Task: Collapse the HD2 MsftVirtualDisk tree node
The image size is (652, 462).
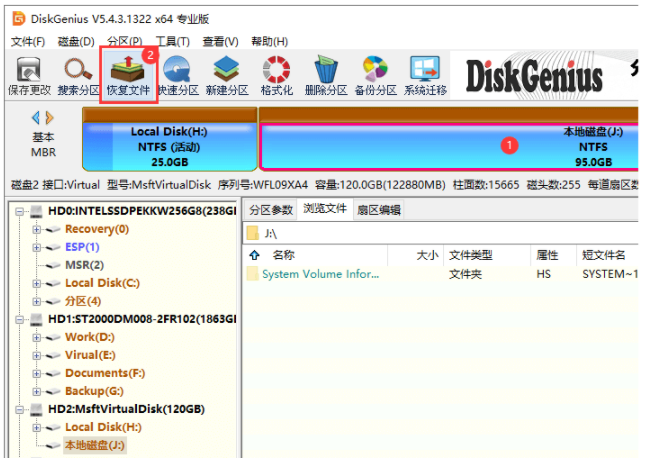Action: [19, 410]
